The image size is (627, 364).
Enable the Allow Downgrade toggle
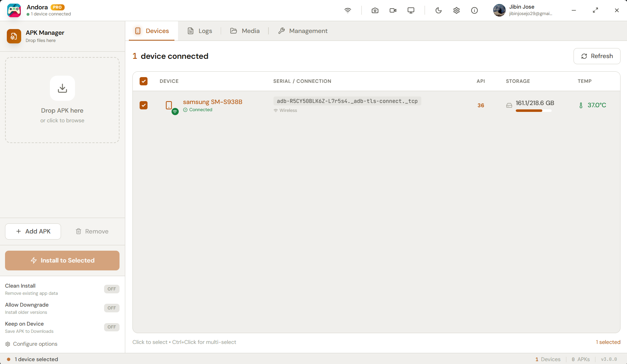[112, 308]
